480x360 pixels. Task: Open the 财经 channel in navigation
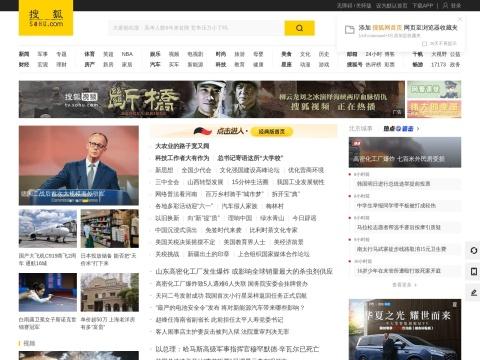click(24, 64)
